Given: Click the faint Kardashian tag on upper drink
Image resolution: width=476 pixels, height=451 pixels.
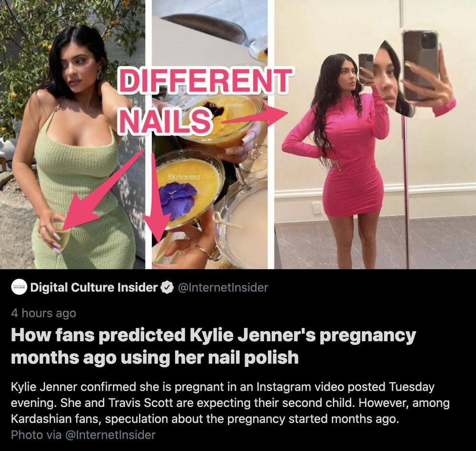Looking at the screenshot, I should [225, 105].
